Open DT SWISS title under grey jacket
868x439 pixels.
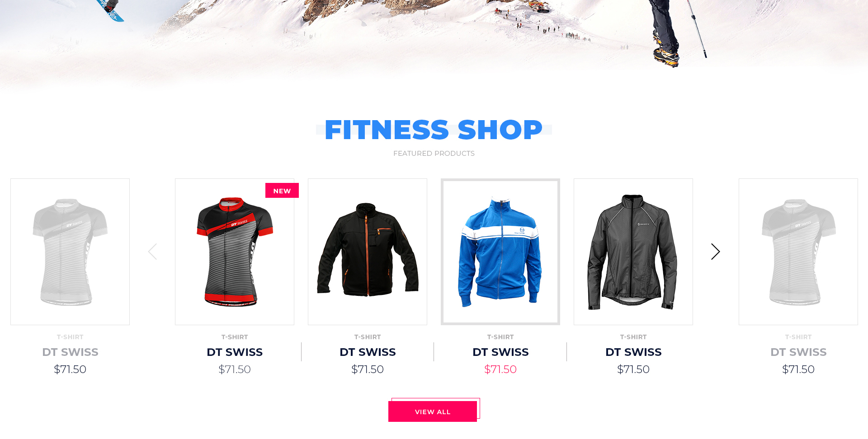tap(633, 352)
